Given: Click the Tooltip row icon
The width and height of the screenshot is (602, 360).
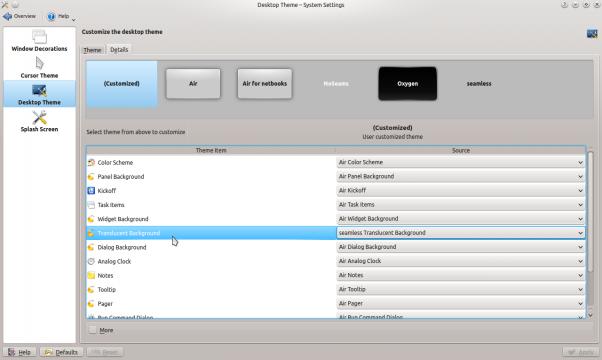Looking at the screenshot, I should tap(91, 290).
